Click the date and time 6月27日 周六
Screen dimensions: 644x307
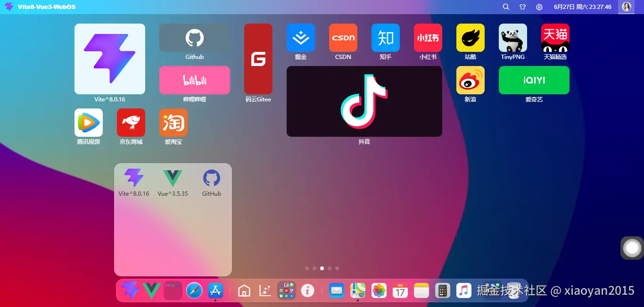point(583,7)
